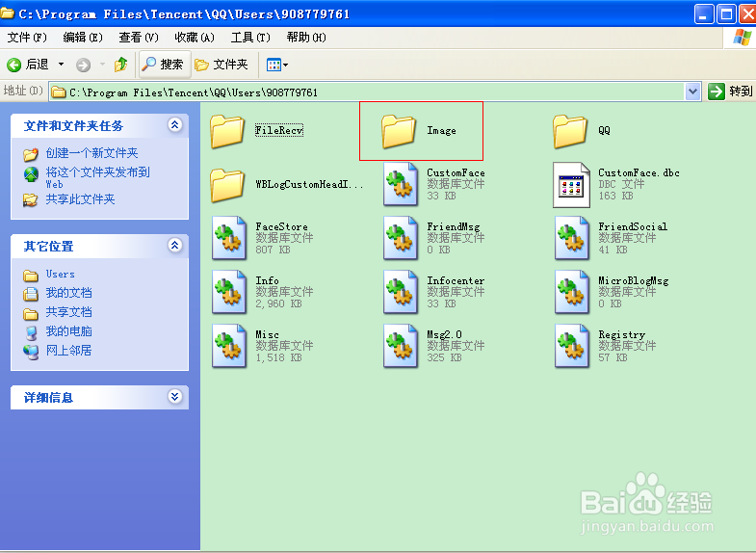Select the Info database file icon

pyautogui.click(x=229, y=292)
